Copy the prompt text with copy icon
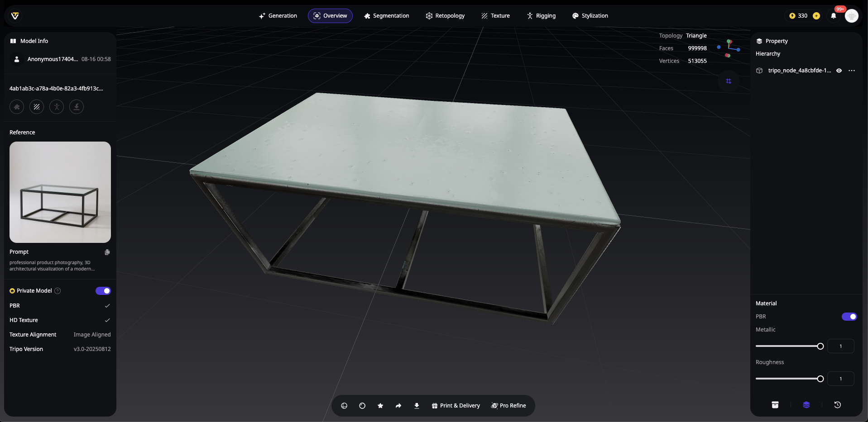Image resolution: width=868 pixels, height=422 pixels. [x=107, y=252]
